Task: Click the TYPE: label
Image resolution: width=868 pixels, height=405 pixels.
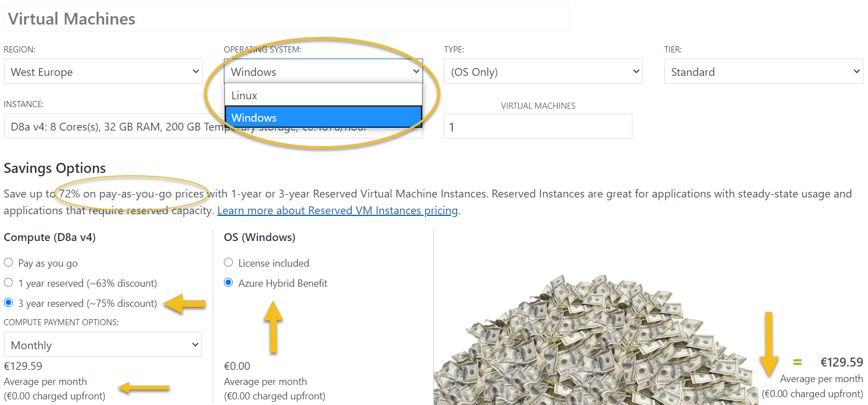Action: click(x=454, y=50)
